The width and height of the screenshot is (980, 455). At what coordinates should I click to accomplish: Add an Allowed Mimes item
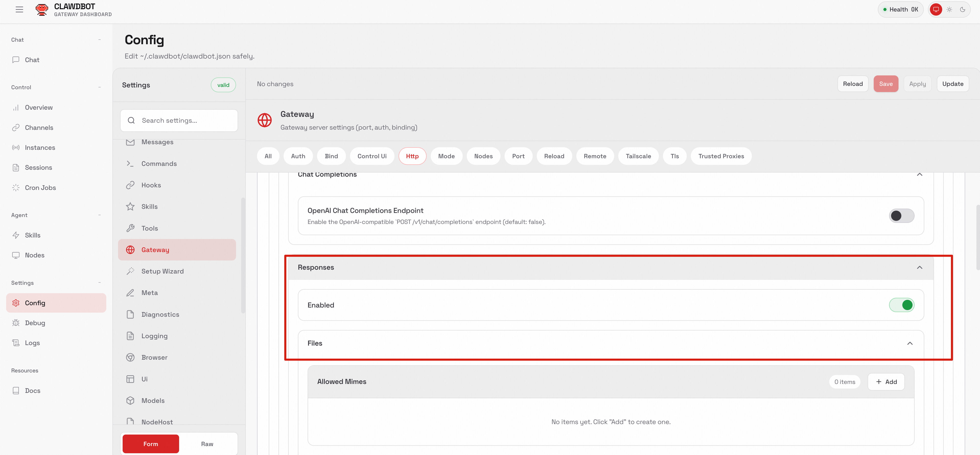click(x=886, y=382)
